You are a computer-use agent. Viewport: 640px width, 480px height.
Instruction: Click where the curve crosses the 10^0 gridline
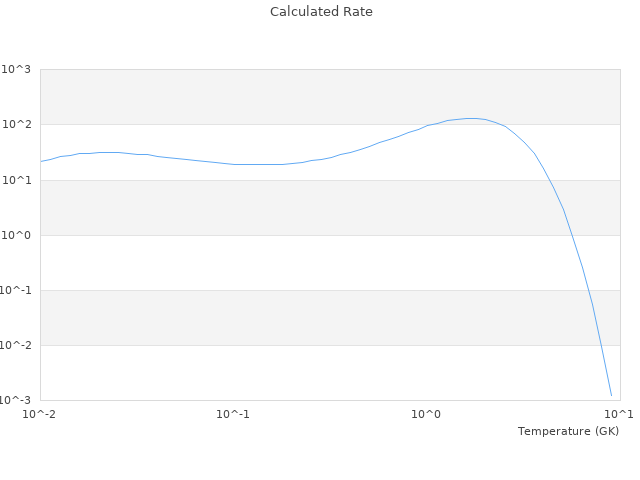(x=571, y=235)
